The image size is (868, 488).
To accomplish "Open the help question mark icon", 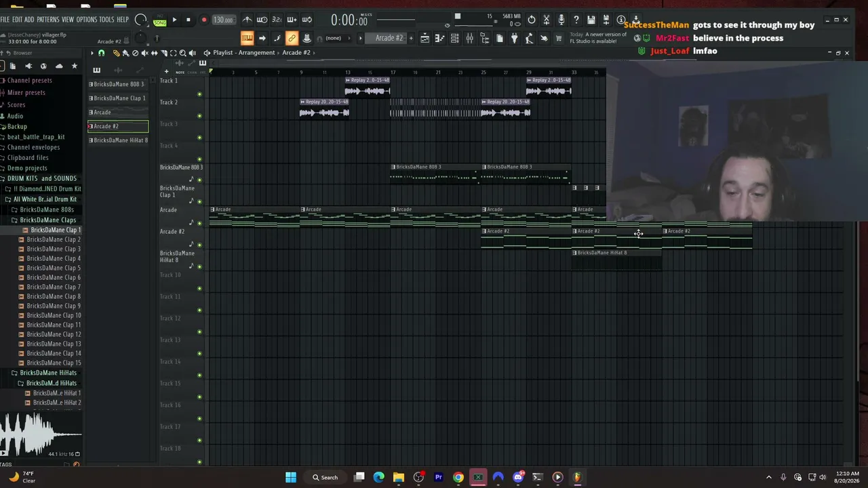I will click(576, 20).
